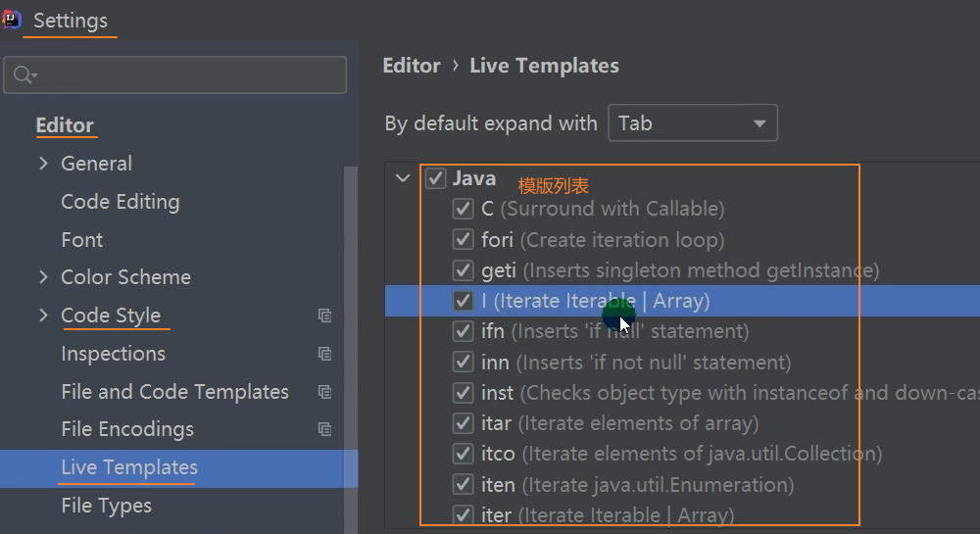Select the ifn 'if null' template
980x534 pixels.
pos(614,332)
